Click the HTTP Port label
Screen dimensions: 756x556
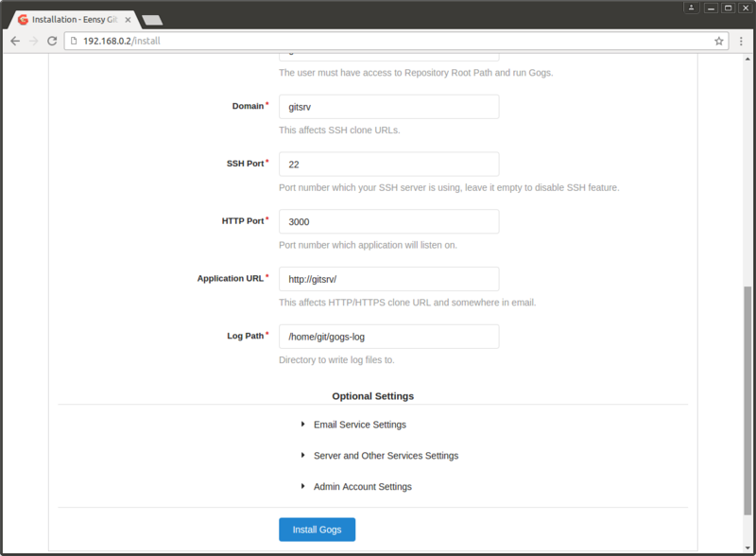point(243,221)
